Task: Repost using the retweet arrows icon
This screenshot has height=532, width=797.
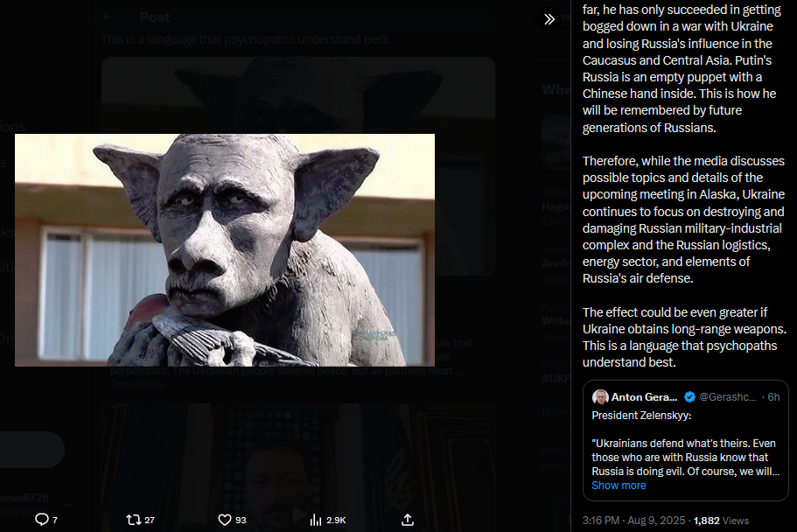Action: [133, 519]
